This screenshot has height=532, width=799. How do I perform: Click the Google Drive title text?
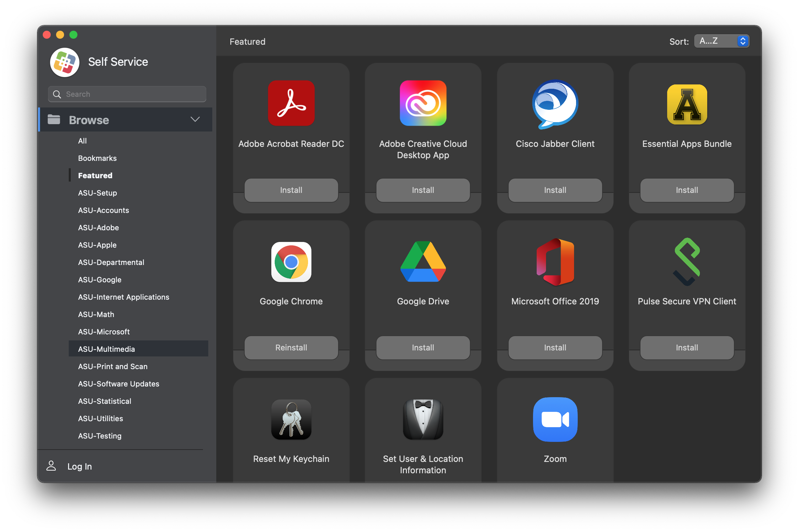click(423, 301)
